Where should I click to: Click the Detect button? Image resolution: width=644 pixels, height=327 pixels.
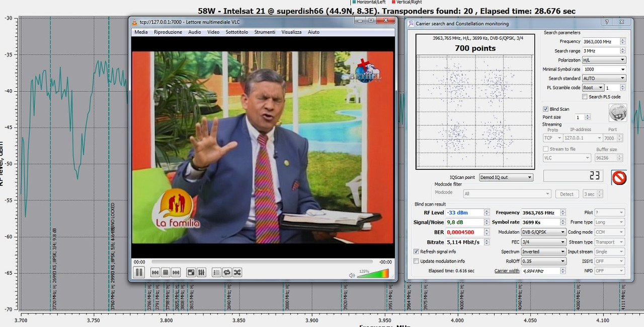[567, 194]
